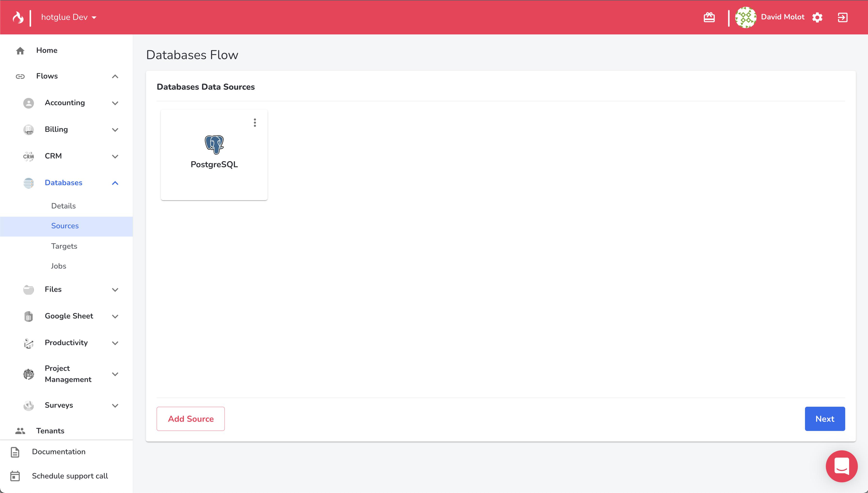Click the logout icon in top bar
Image resolution: width=868 pixels, height=493 pixels.
843,17
